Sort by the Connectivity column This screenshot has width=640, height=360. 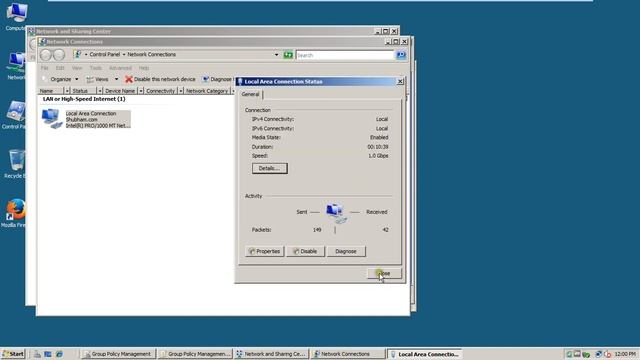[160, 91]
